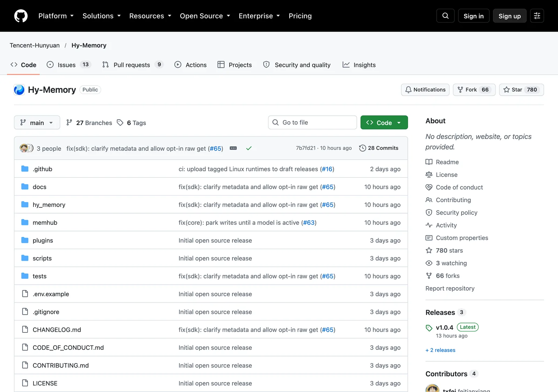Fork the repository with Fork button
The width and height of the screenshot is (558, 392).
474,90
